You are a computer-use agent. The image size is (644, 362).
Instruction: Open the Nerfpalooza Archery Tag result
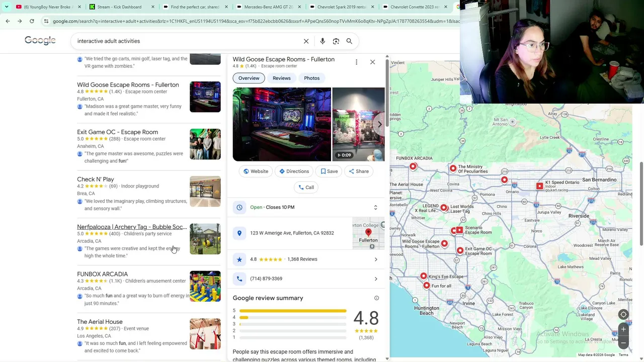[132, 227]
